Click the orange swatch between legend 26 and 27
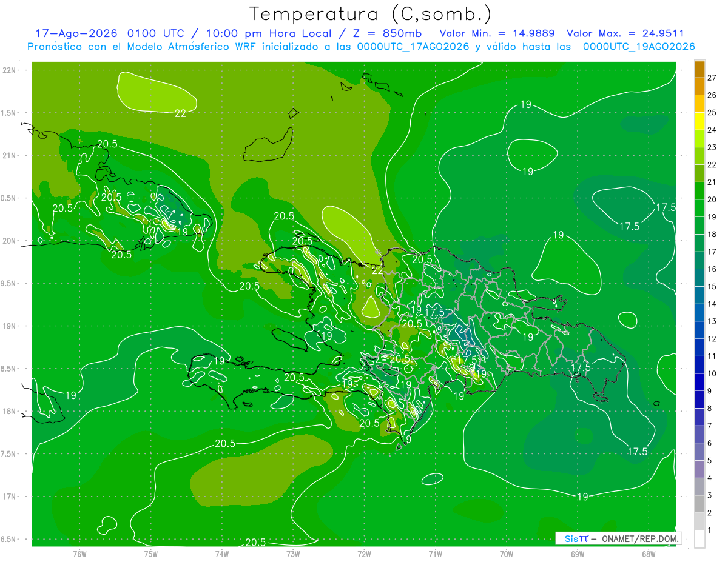 pos(699,86)
